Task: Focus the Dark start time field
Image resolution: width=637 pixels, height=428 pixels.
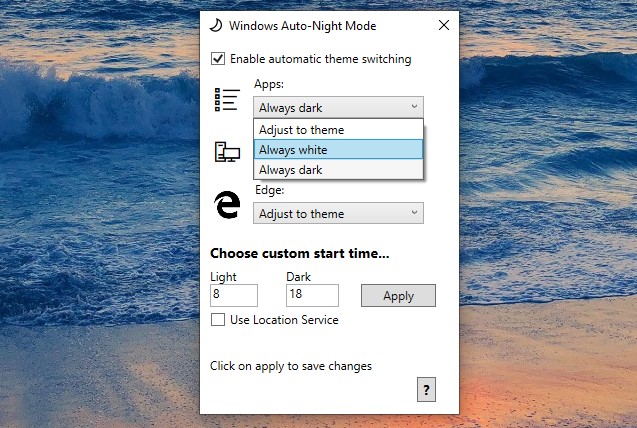Action: click(312, 295)
